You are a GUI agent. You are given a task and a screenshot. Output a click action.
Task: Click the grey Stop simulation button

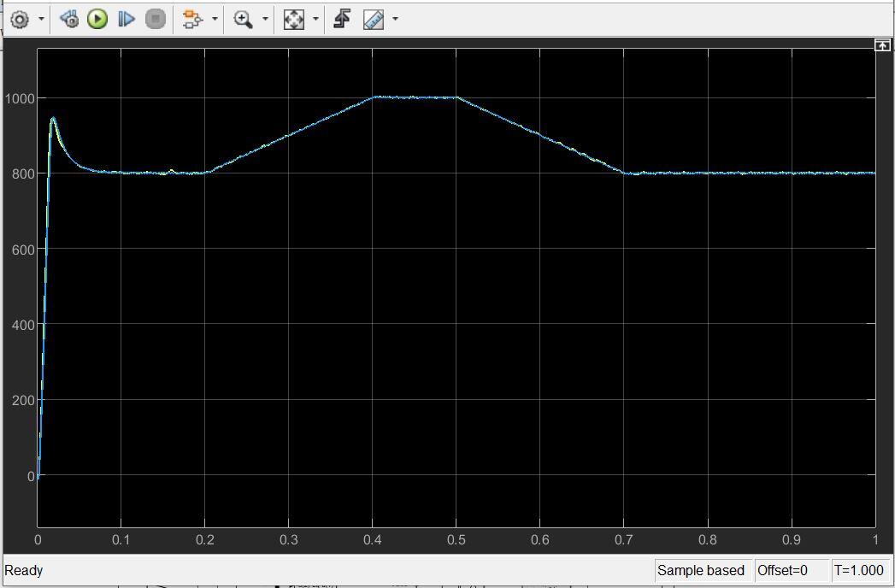pos(156,20)
